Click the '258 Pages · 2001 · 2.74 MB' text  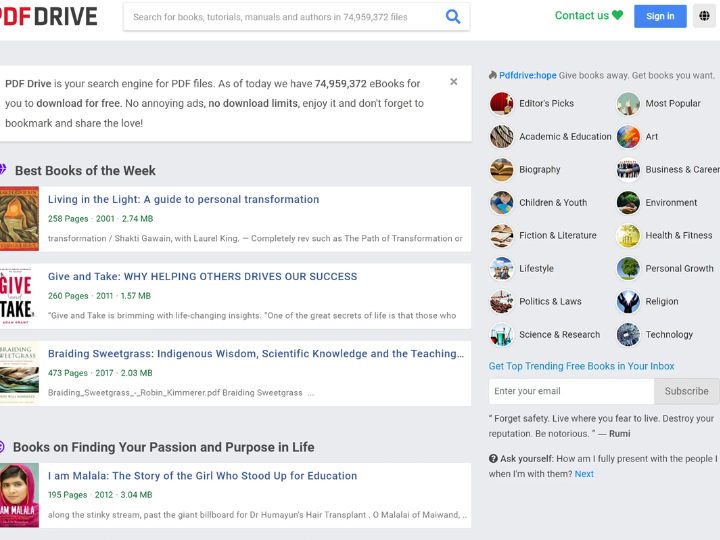coord(101,219)
